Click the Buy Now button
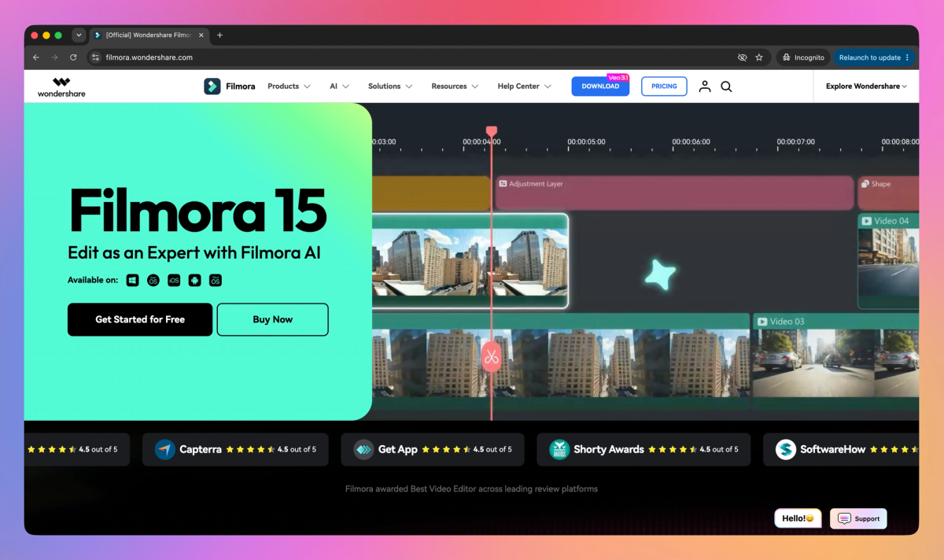The height and width of the screenshot is (560, 944). click(272, 319)
